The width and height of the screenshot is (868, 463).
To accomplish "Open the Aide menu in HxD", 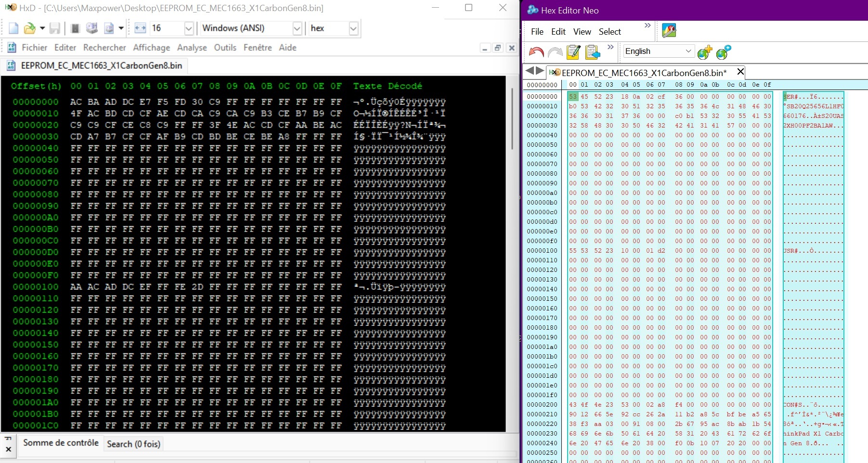I will coord(288,47).
